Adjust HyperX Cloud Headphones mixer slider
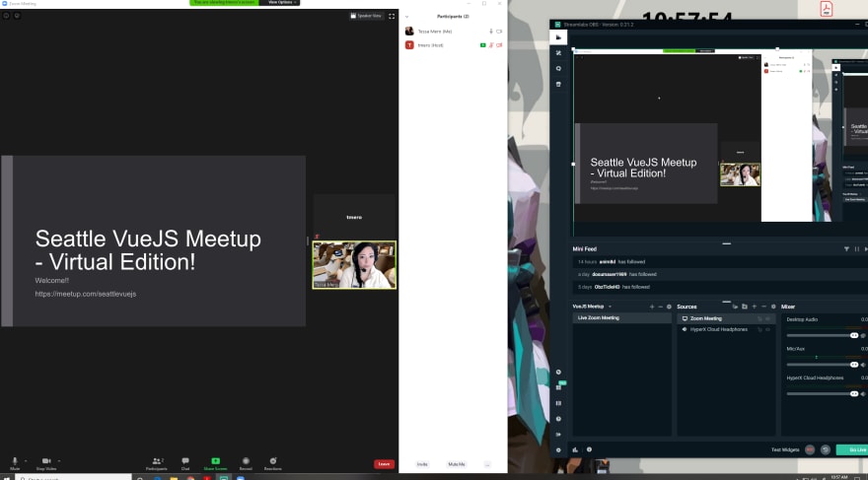868x480 pixels. [822, 393]
